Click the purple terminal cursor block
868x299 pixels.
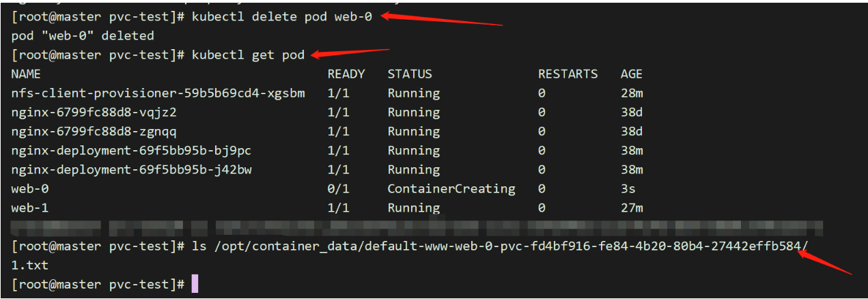tap(195, 283)
